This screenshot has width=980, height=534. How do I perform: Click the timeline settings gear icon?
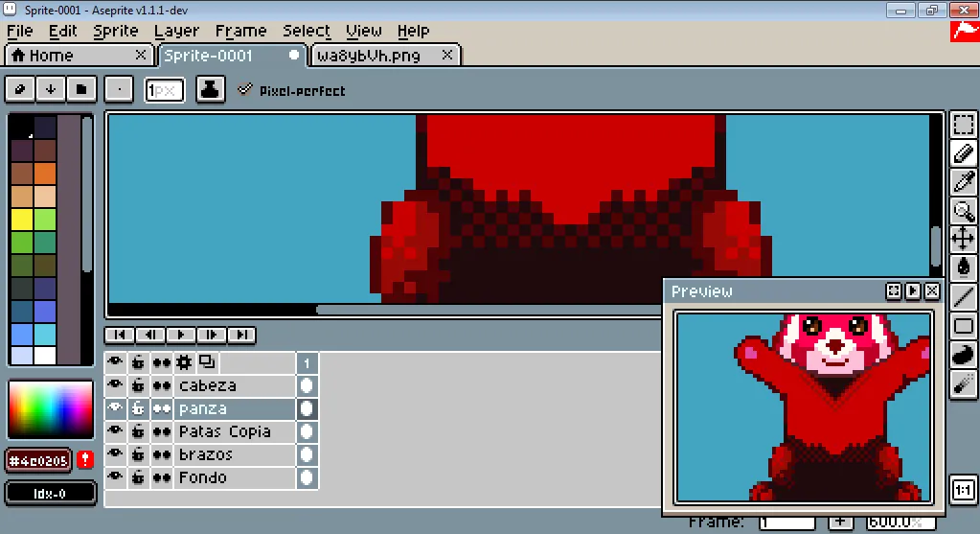pos(184,362)
